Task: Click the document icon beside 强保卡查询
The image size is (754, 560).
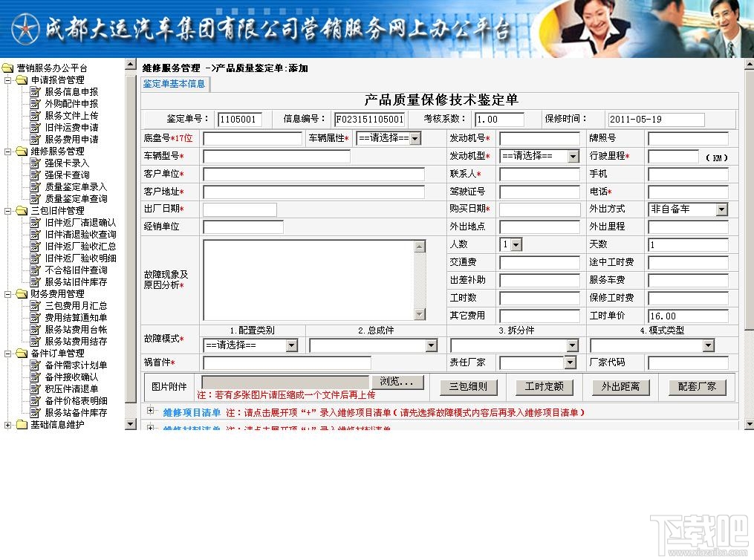Action: 35,175
